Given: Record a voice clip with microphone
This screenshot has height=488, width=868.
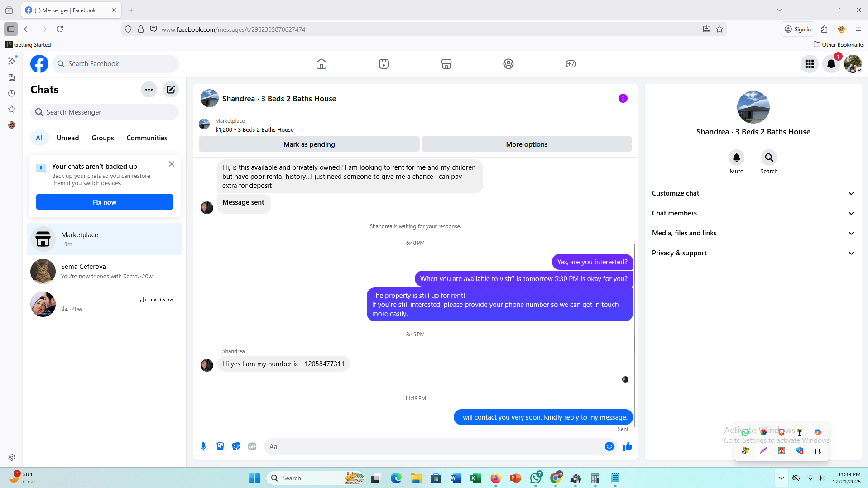Looking at the screenshot, I should (203, 447).
